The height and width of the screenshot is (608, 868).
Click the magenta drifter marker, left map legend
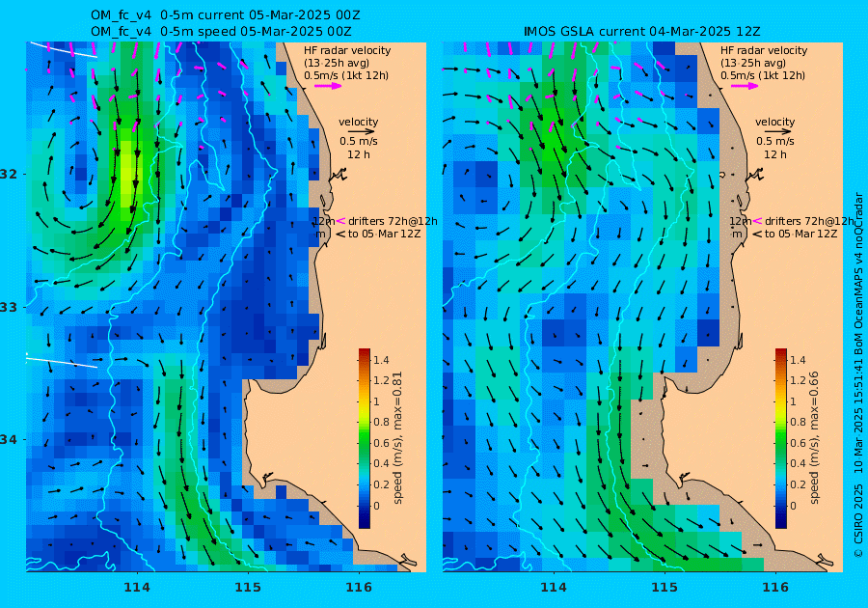(x=341, y=221)
